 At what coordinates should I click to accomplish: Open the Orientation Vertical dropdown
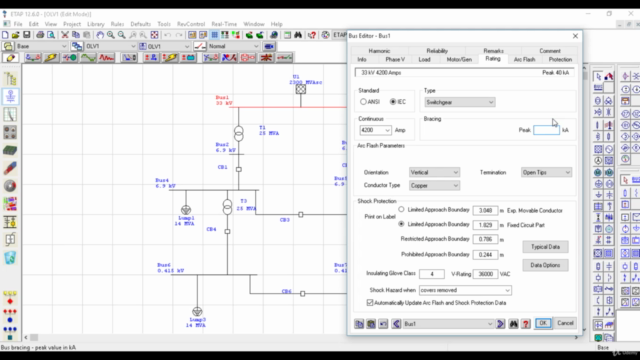[434, 172]
